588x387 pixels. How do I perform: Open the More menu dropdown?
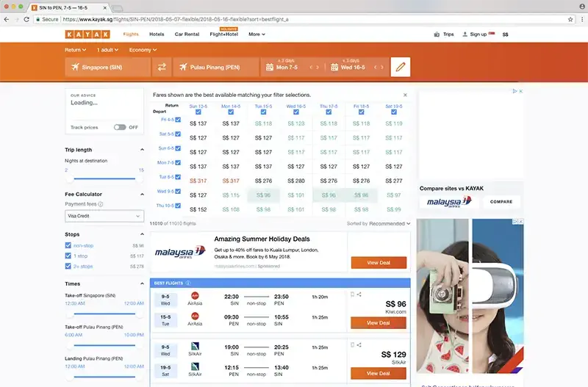coord(257,34)
